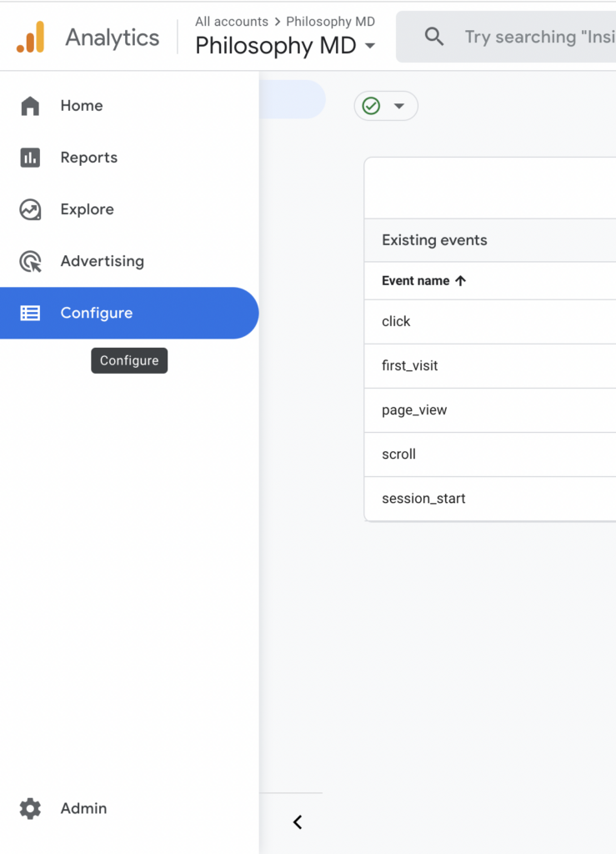Select the session_start event row
Screen dimensions: 616x854
(x=490, y=499)
